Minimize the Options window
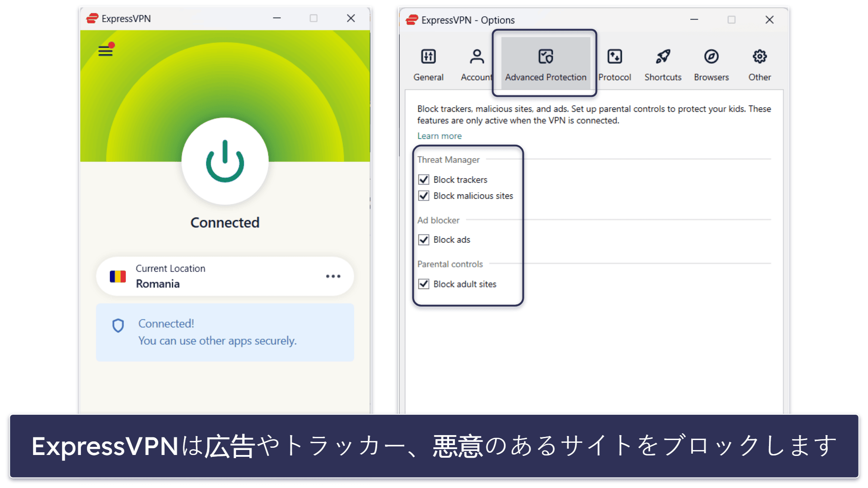This screenshot has width=868, height=488. 694,19
